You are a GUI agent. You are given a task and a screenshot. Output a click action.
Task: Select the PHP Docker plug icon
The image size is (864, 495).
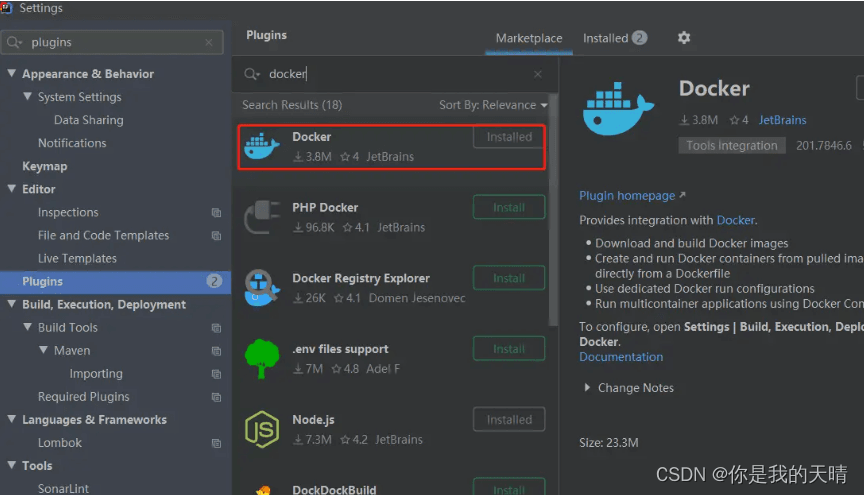(262, 217)
